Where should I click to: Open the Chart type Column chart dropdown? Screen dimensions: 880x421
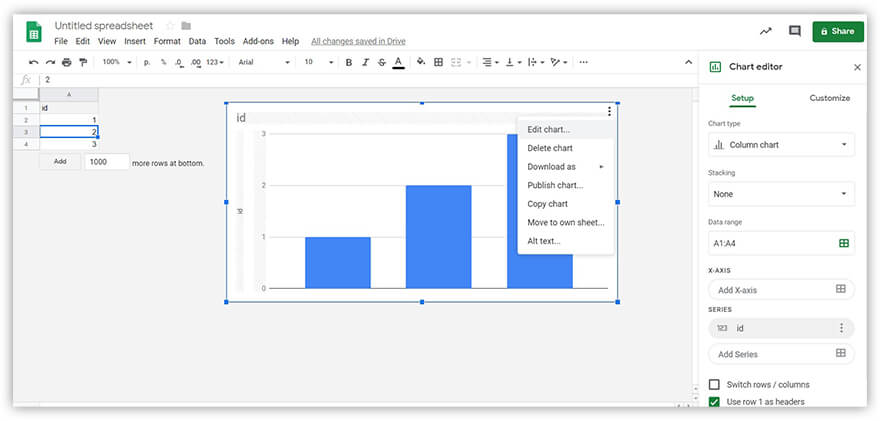point(781,145)
